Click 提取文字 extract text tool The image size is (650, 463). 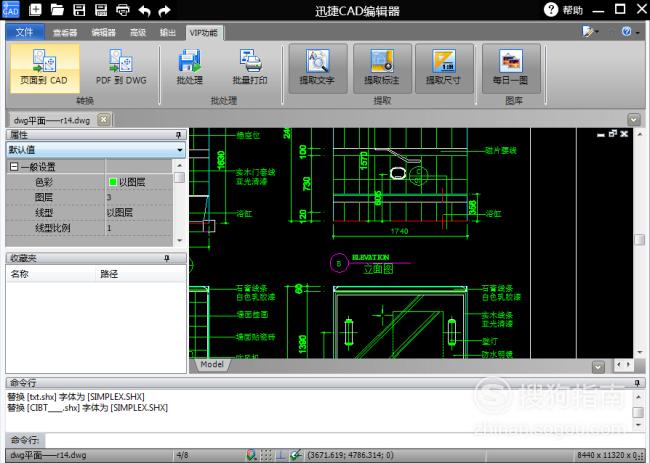click(318, 68)
